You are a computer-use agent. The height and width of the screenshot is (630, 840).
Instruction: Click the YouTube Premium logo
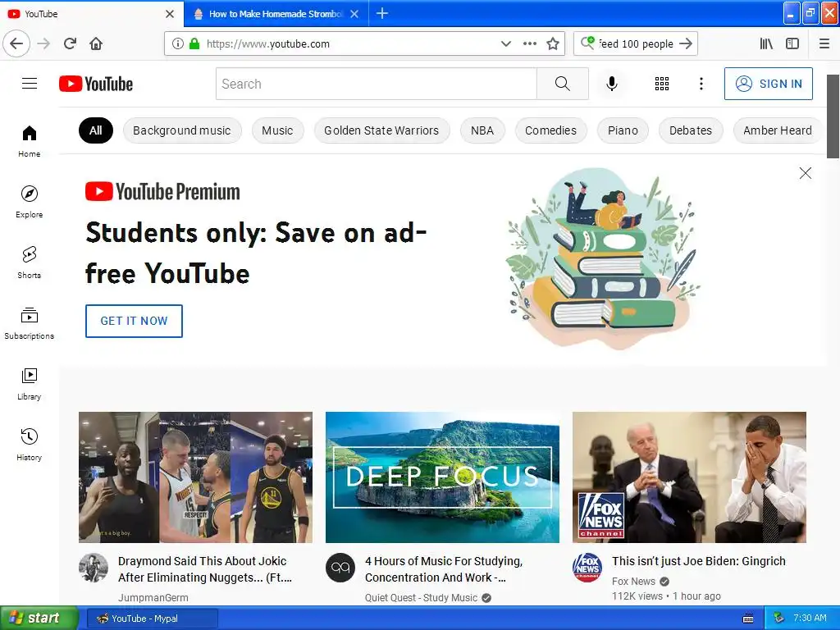coord(162,191)
